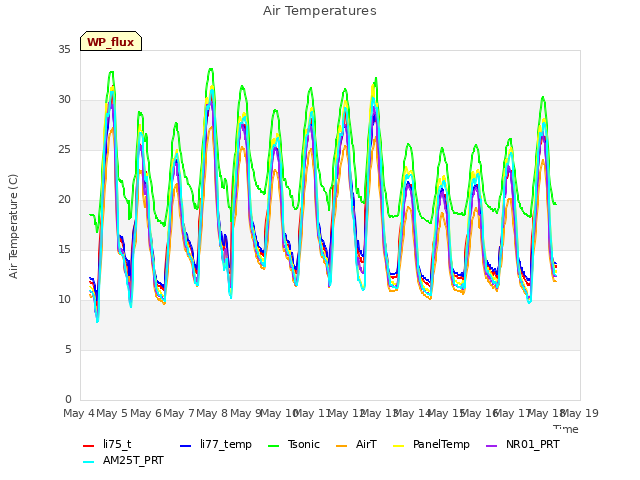Click the 20 y-axis tick label
The image size is (640, 480).
pyautogui.click(x=64, y=200)
